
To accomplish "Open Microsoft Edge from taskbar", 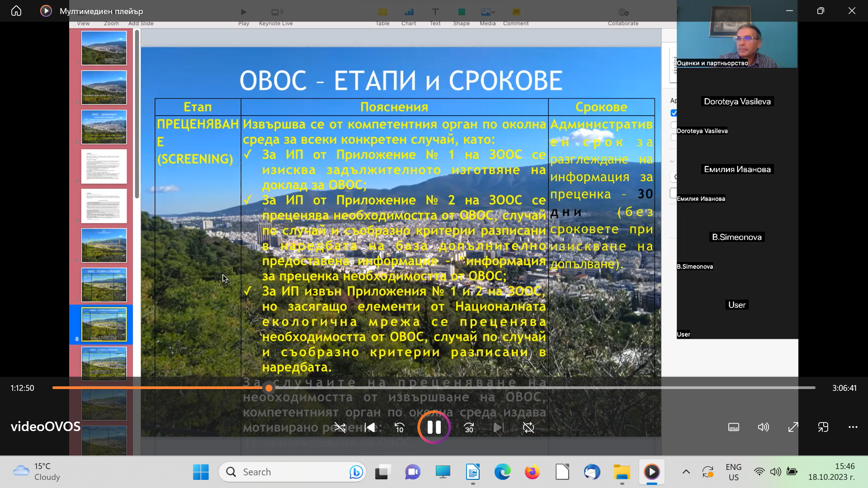I will [x=502, y=472].
